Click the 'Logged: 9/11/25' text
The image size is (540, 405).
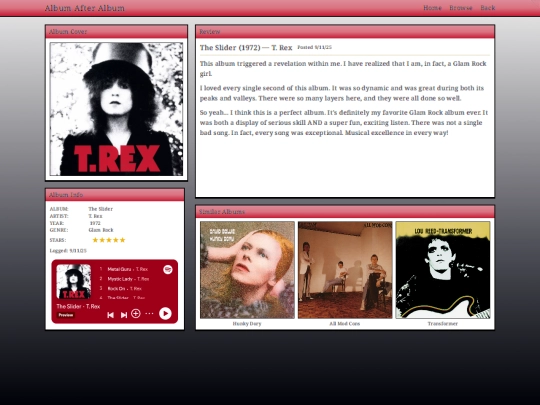coord(68,251)
